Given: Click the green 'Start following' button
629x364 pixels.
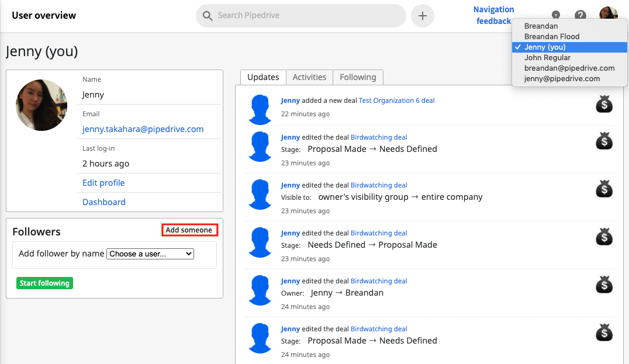Looking at the screenshot, I should pyautogui.click(x=44, y=283).
